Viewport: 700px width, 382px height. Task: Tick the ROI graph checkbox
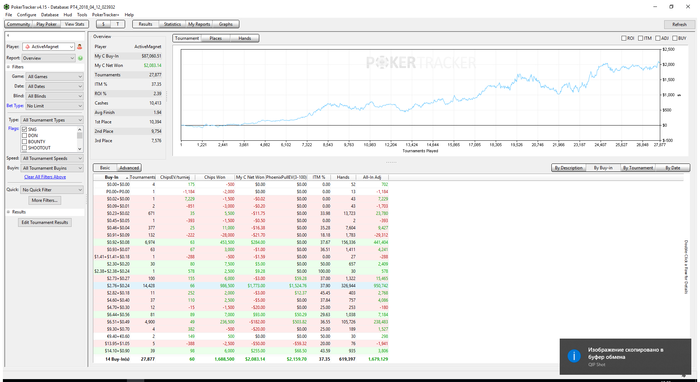(624, 38)
